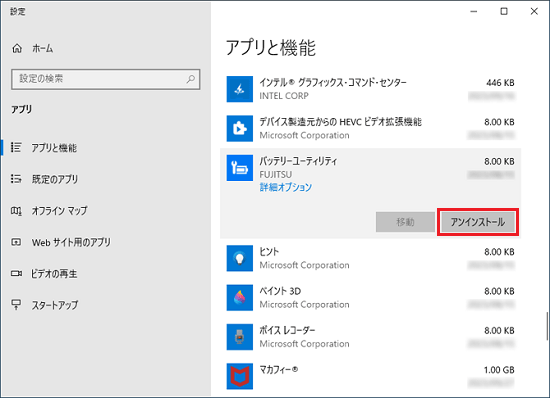Click the ボイス レコーダー app icon

coord(240,337)
